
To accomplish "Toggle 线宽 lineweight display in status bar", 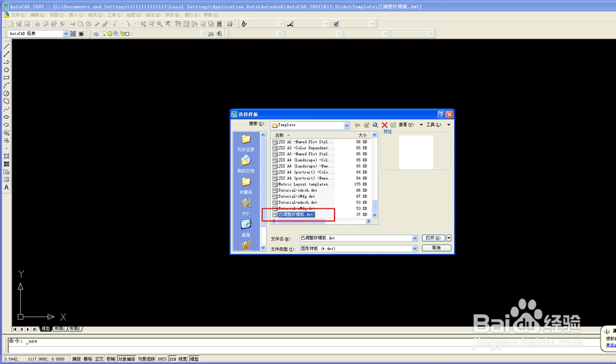I will 183,359.
